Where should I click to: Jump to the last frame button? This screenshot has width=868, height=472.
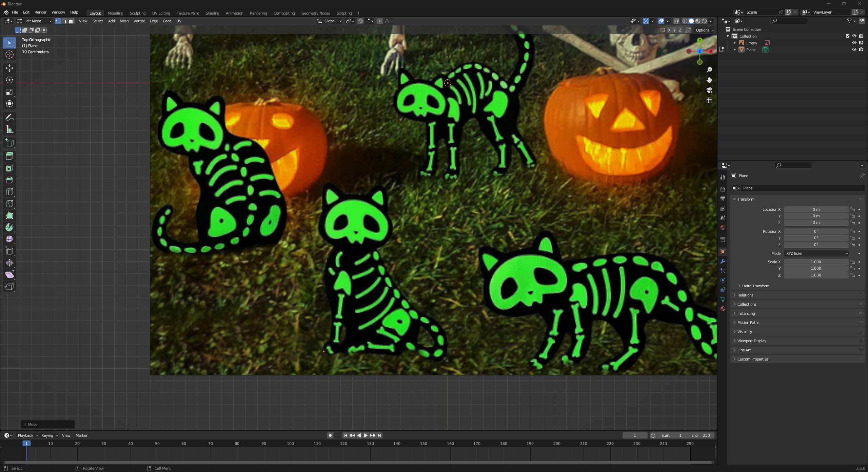pos(379,435)
